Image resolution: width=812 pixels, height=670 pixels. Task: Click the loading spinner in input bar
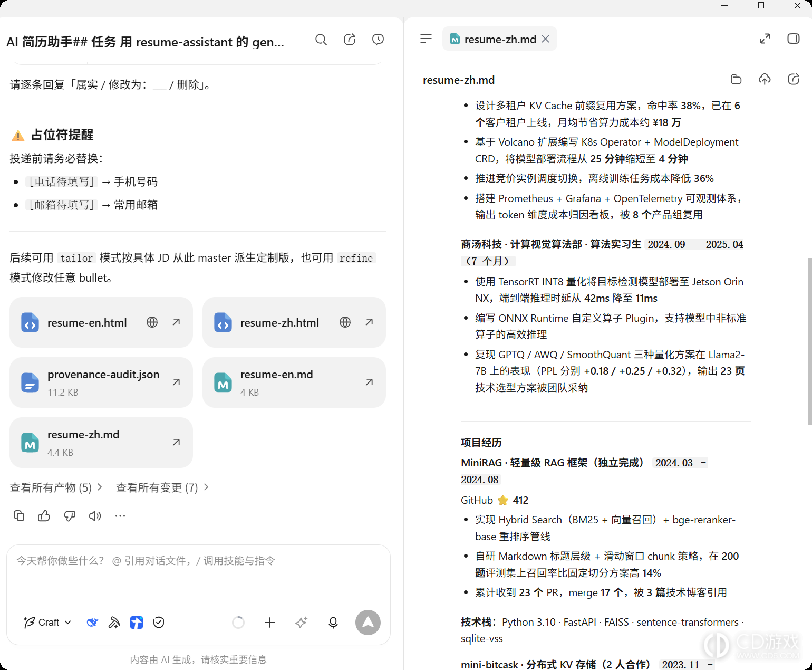point(238,623)
